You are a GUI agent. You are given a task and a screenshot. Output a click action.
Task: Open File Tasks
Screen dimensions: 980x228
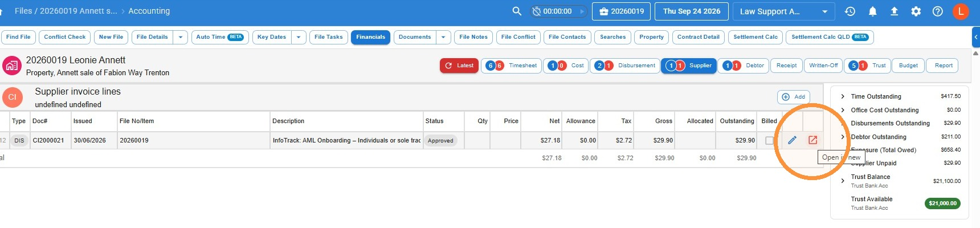click(329, 37)
